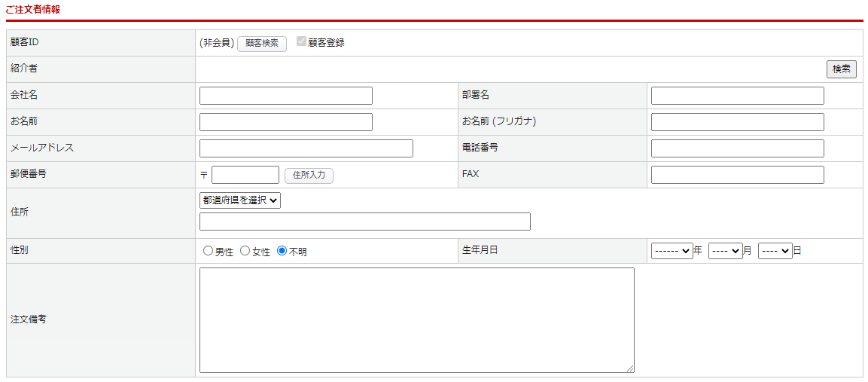Click the 住所入力 button
The width and height of the screenshot is (868, 382).
click(309, 175)
